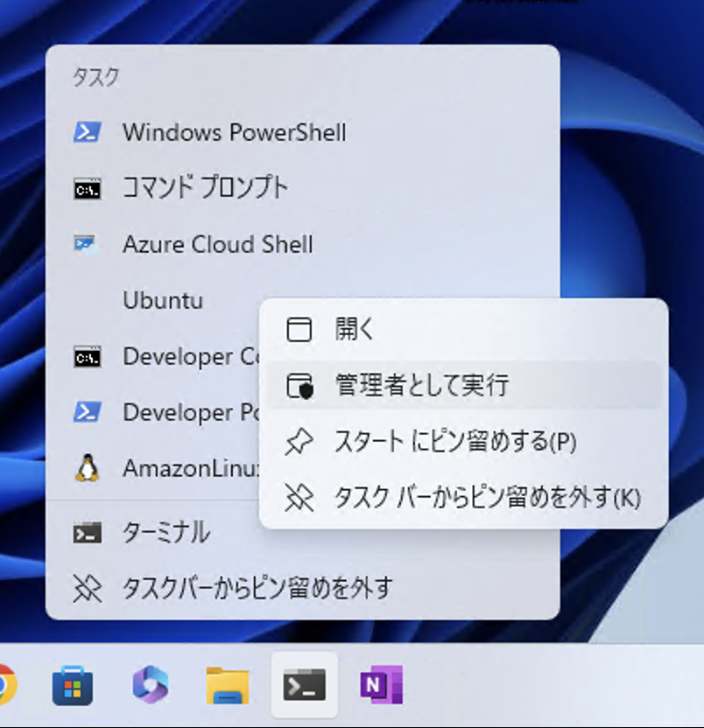Screen dimensions: 704x728
Task: Open Azure Cloud Shell via its icon
Action: 87,244
